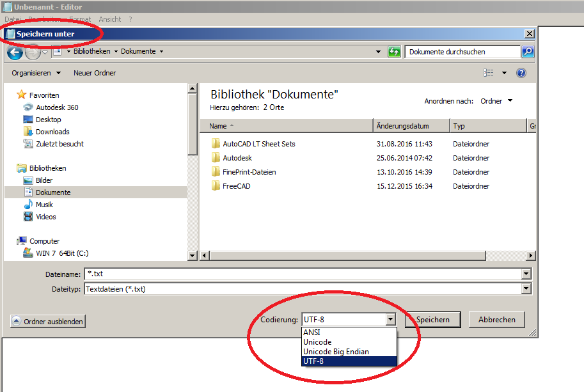Viewport: 584px width, 392px height.
Task: Sort by Änderungsdatum column header
Action: (403, 126)
